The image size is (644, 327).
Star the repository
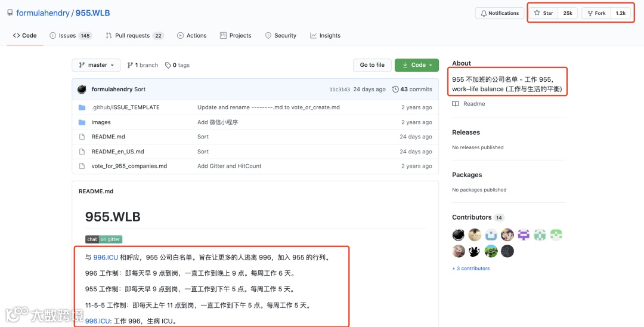(x=543, y=13)
